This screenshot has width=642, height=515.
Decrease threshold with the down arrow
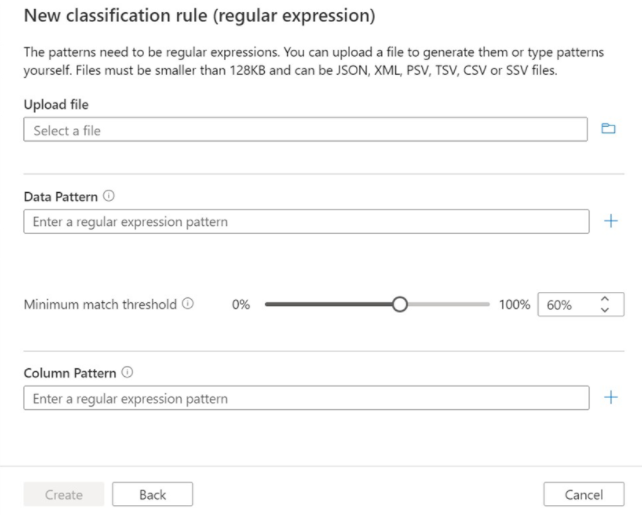click(604, 311)
